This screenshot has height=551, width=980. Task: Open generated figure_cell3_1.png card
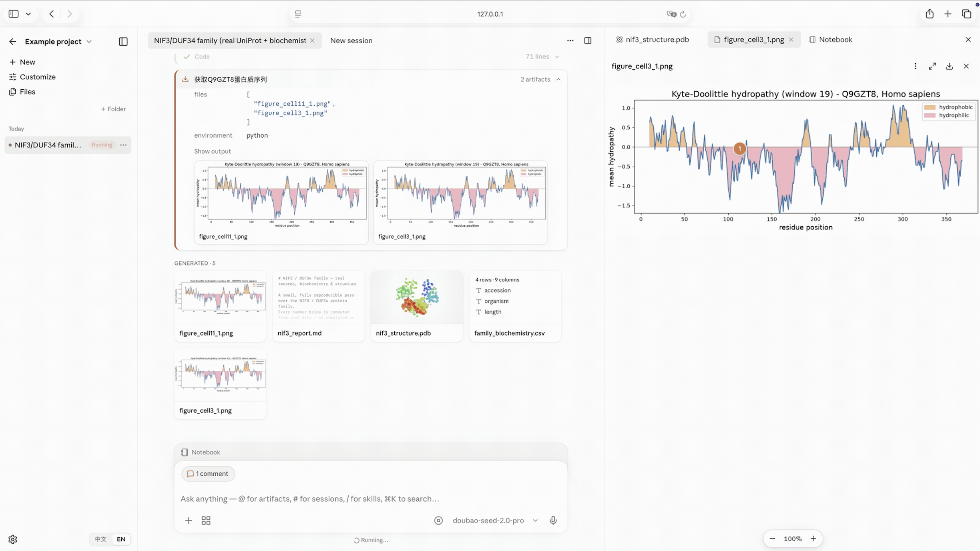point(220,384)
